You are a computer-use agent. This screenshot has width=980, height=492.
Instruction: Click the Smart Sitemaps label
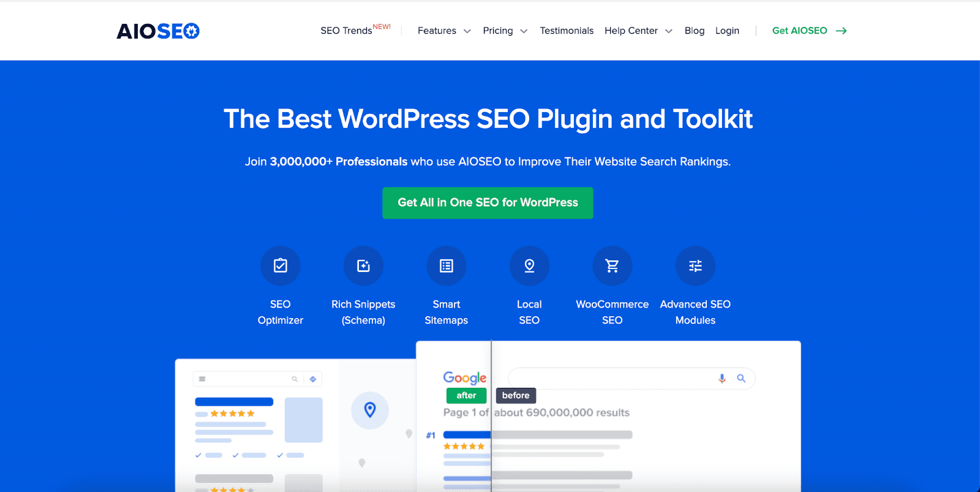click(447, 312)
